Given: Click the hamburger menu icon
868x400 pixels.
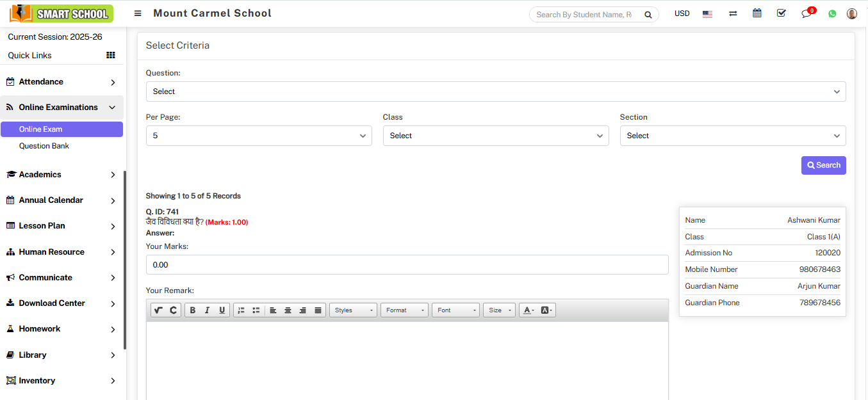Looking at the screenshot, I should (138, 13).
